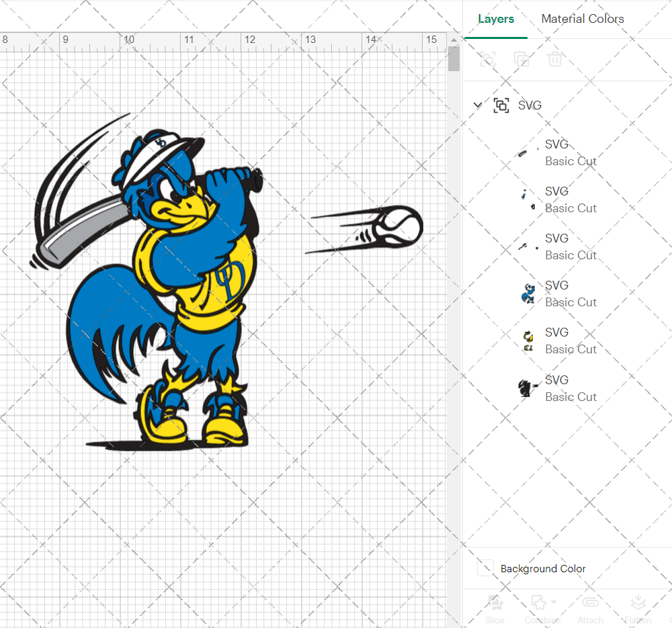Click the Background Color label

(543, 568)
